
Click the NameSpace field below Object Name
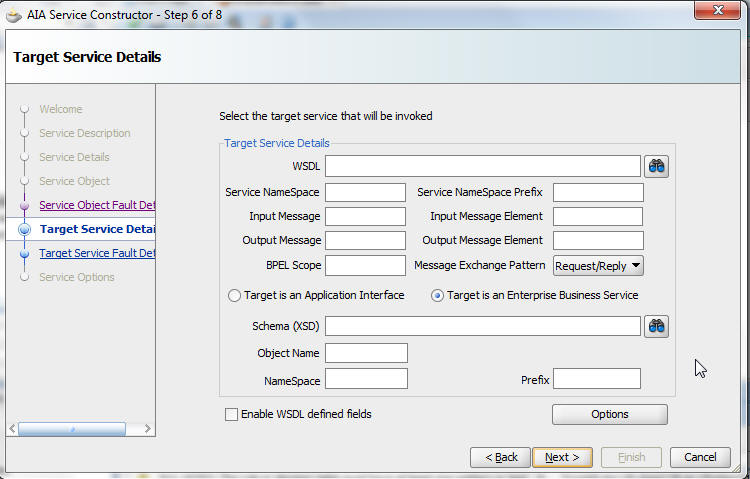pos(366,379)
